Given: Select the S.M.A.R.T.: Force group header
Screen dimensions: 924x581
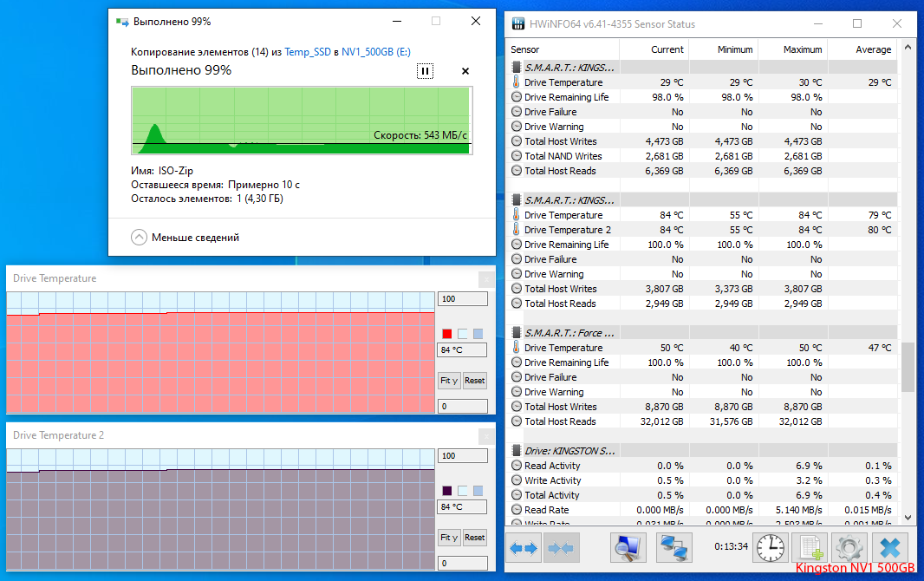Looking at the screenshot, I should point(702,333).
